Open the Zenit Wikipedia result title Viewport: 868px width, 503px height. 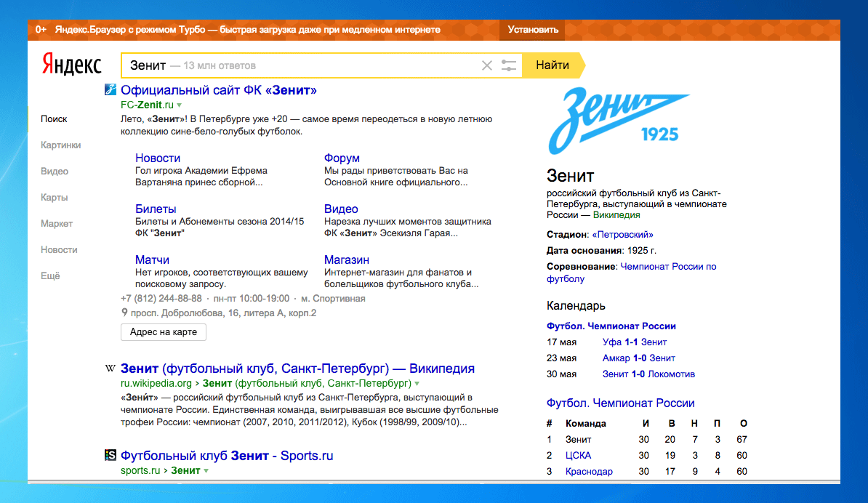coord(297,369)
